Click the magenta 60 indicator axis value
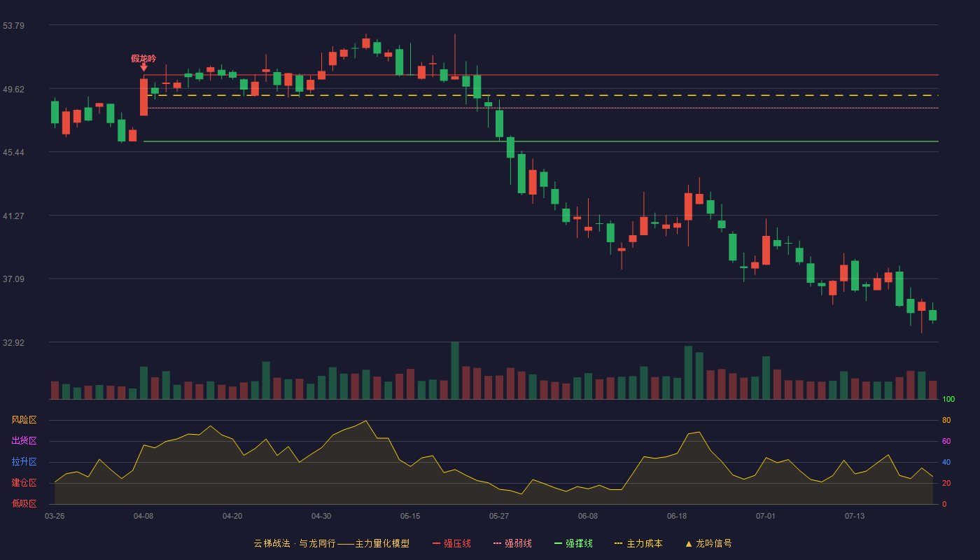The height and width of the screenshot is (560, 980). coord(946,442)
